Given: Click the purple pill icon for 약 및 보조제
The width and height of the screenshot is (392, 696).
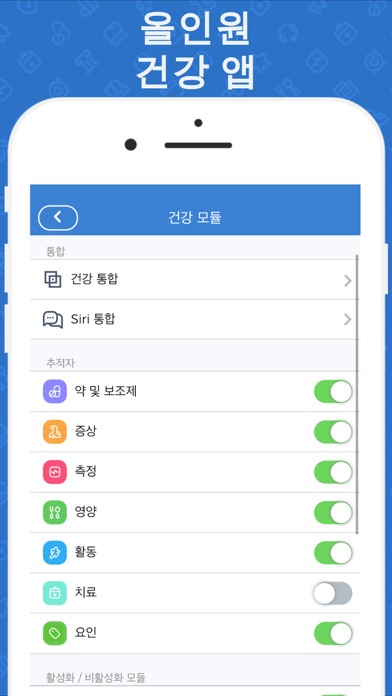Looking at the screenshot, I should (55, 392).
